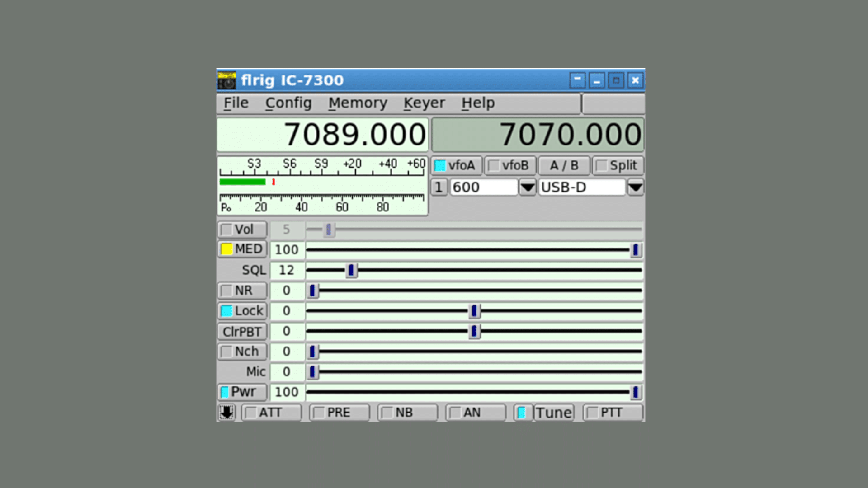This screenshot has width=868, height=488.
Task: Open the 600 bandwidth dropdown arrow
Action: pos(527,187)
